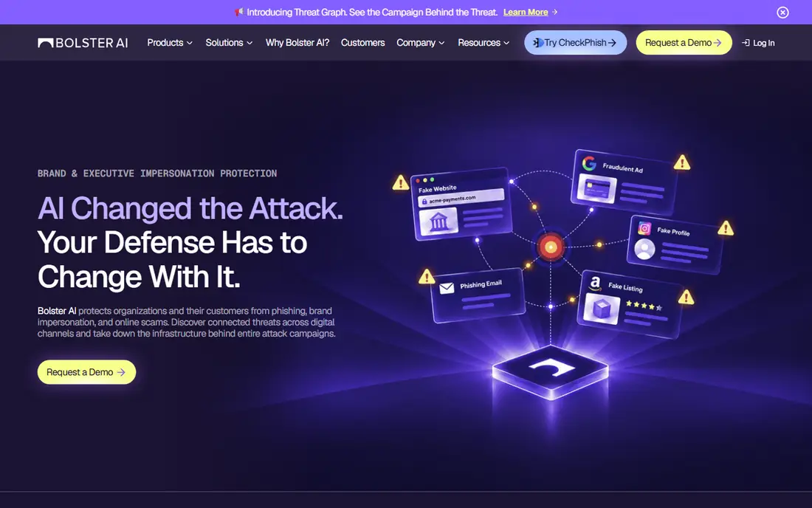Click the "Fraudulent Ad" card title
The height and width of the screenshot is (508, 812).
[622, 168]
